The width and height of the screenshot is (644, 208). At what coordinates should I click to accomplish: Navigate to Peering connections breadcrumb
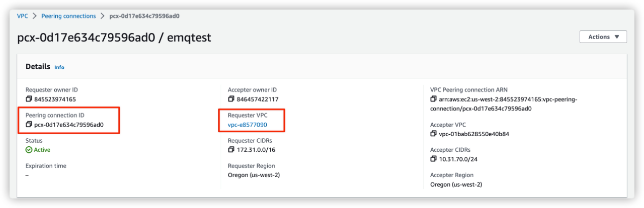[68, 16]
